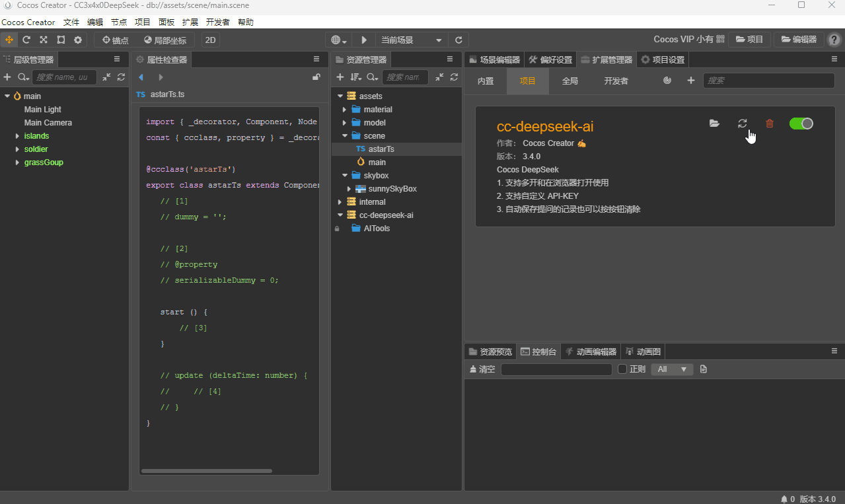Screen dimensions: 845x504
Task: Start scene preview with the play button
Action: [x=363, y=40]
